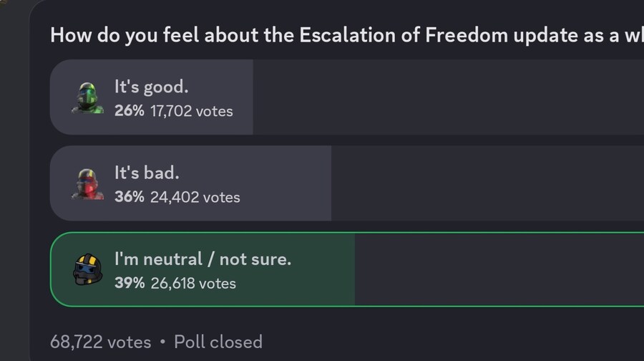
Task: Click the 26% result percentage
Action: click(129, 111)
